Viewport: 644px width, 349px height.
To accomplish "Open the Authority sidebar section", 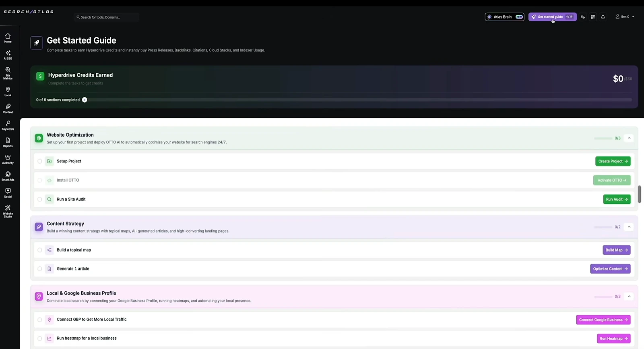I will tap(8, 159).
